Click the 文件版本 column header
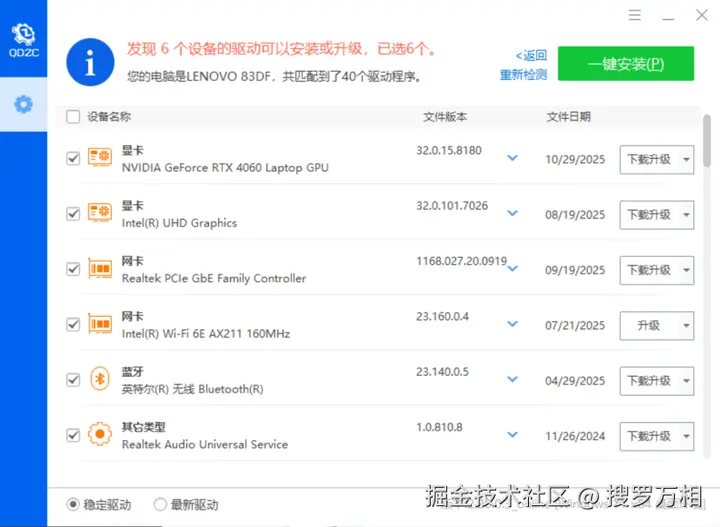The height and width of the screenshot is (527, 720). tap(445, 117)
